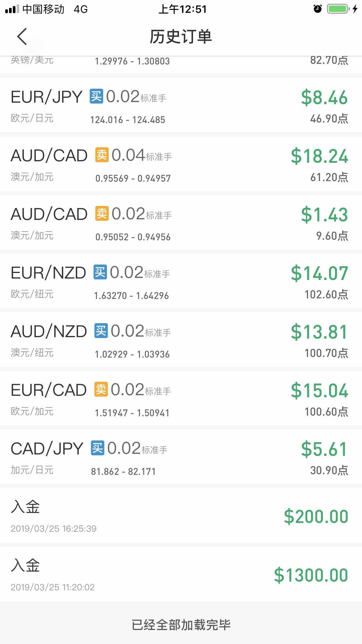Tap the blue buy badge on CAD/JPY

[x=97, y=448]
